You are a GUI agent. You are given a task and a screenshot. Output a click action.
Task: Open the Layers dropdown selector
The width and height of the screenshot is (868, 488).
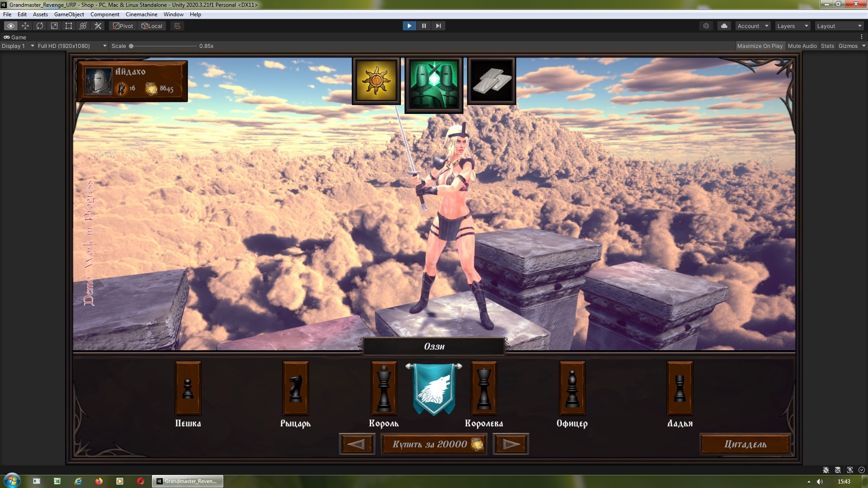tap(791, 26)
